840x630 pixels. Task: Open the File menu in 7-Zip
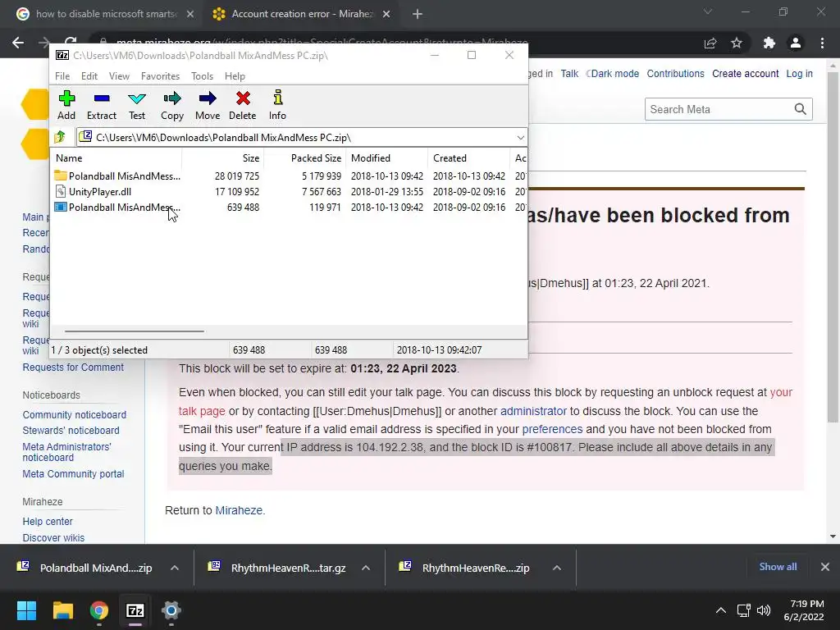pos(62,76)
